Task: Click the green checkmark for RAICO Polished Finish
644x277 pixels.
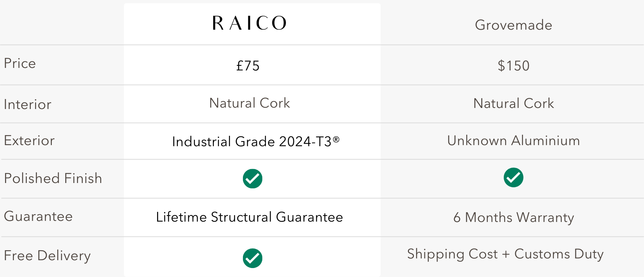Action: [253, 179]
